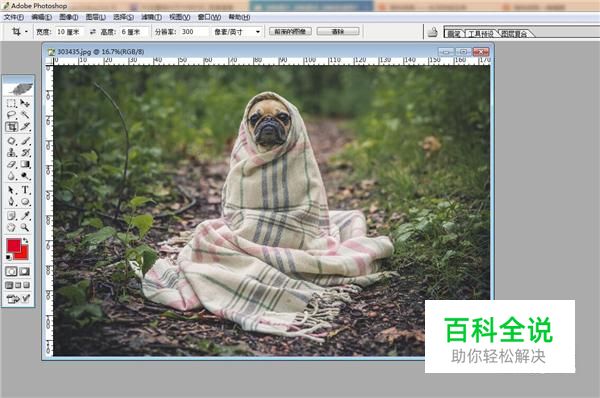Image resolution: width=600 pixels, height=398 pixels.
Task: Select the Slice tool
Action: tap(25, 127)
